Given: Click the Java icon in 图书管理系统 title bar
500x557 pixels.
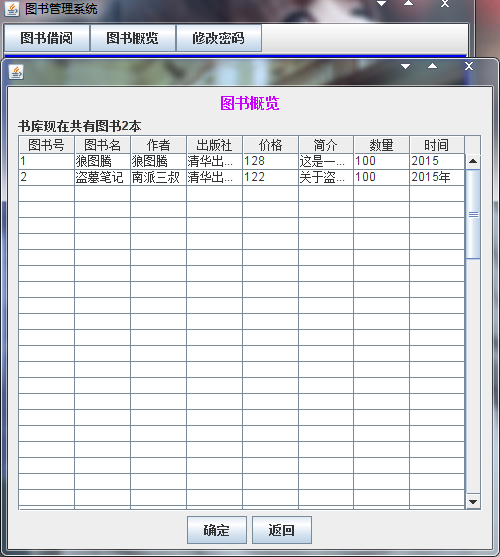Looking at the screenshot, I should point(12,9).
